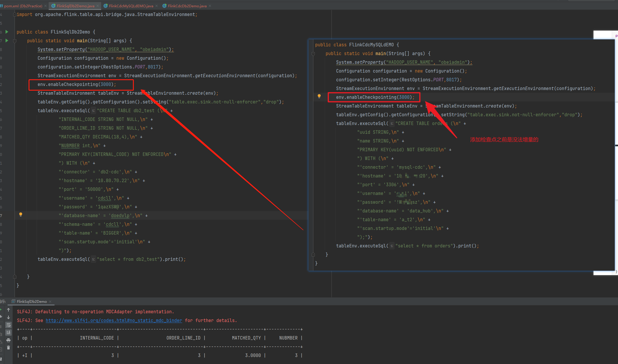Click the INTERNAL_CODE column header in the console

[x=97, y=338]
